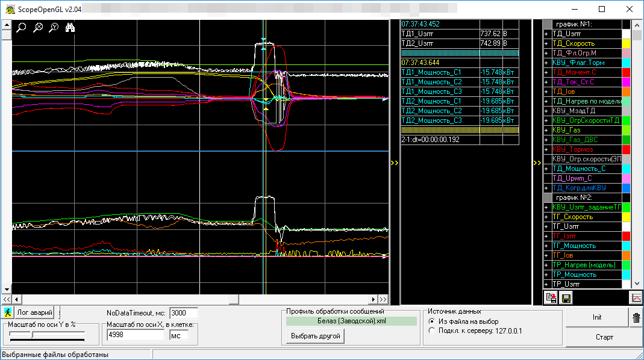
Task: Click the Выбрать другой profile button
Action: click(316, 336)
